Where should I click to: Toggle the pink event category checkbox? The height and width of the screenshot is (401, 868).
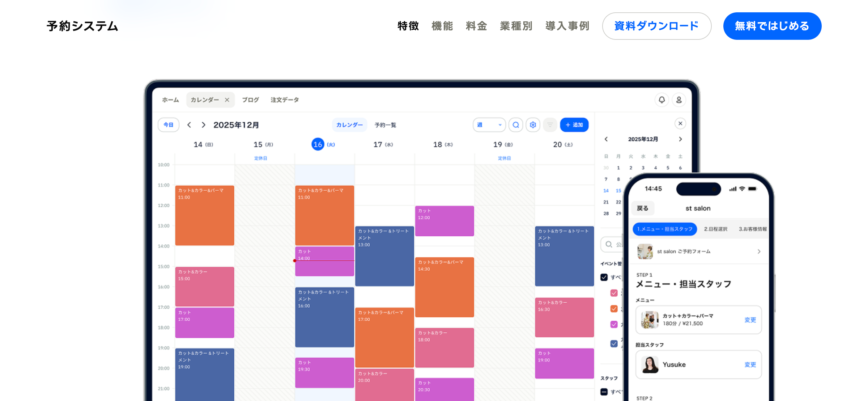[x=614, y=293]
